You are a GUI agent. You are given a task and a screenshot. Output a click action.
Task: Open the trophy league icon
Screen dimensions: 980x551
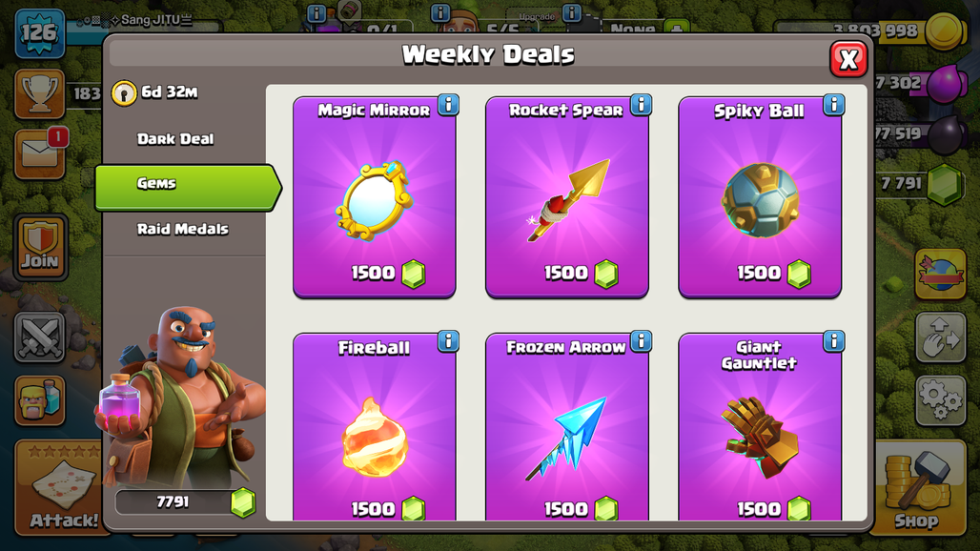40,94
